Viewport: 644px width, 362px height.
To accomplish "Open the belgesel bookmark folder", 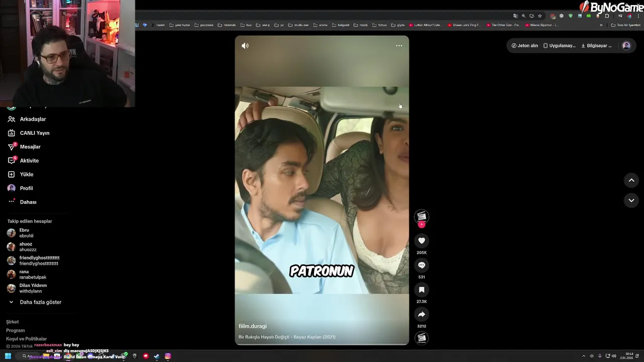I will [341, 25].
